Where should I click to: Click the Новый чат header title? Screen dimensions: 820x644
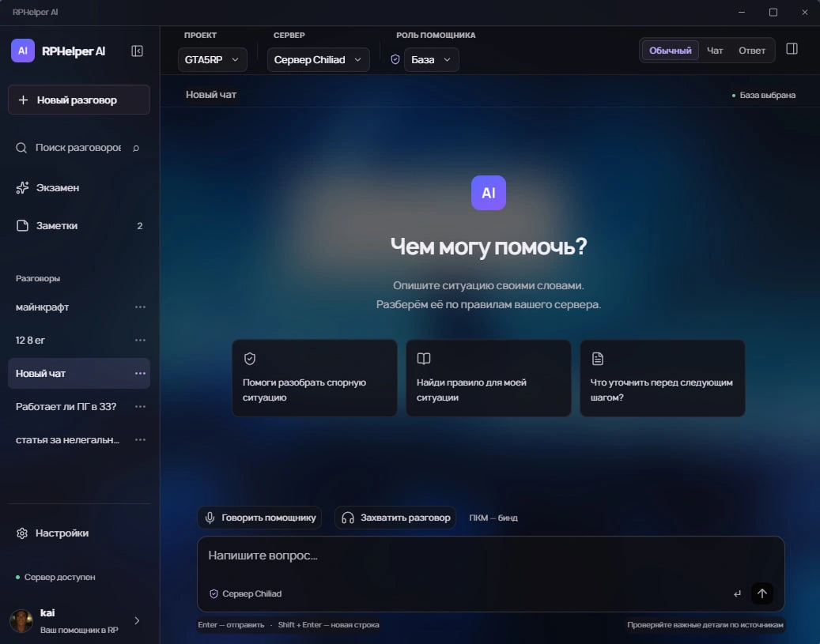click(x=211, y=95)
